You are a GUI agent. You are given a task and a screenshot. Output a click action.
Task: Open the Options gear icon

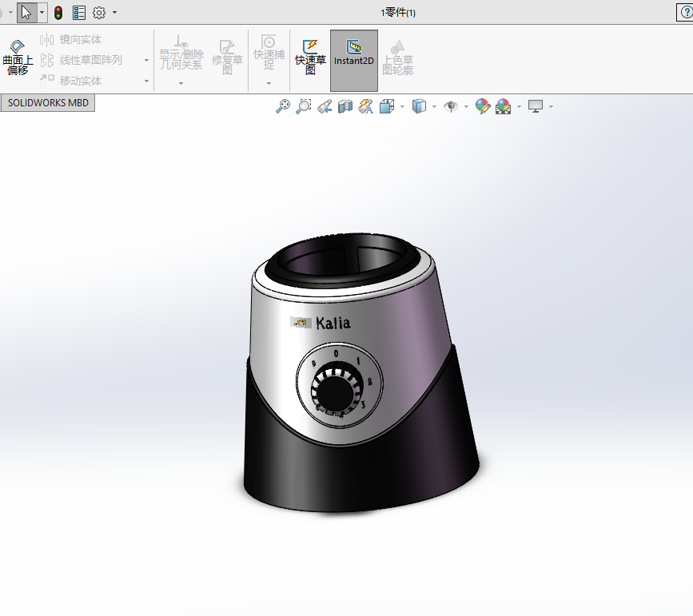pos(99,13)
